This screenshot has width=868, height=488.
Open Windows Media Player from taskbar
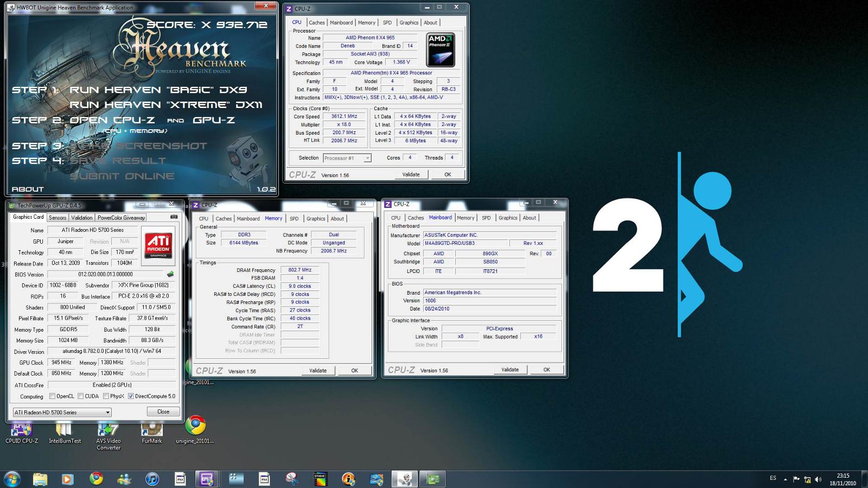pyautogui.click(x=67, y=479)
